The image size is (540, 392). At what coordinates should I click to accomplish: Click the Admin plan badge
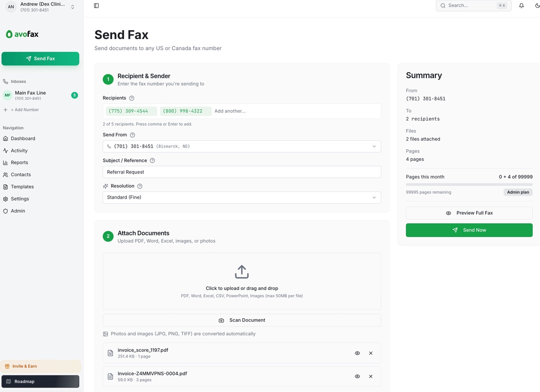pos(518,192)
